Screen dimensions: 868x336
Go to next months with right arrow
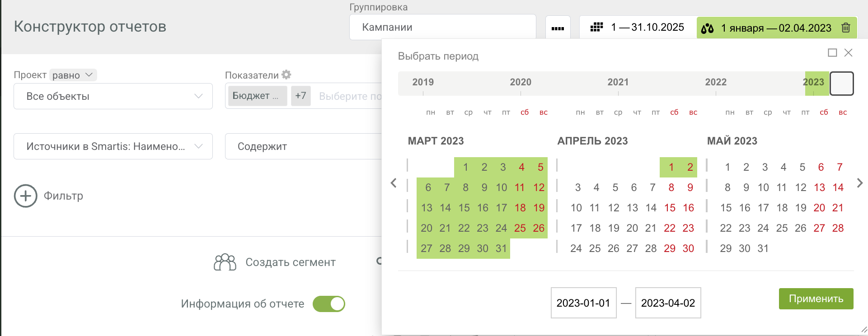(x=860, y=183)
